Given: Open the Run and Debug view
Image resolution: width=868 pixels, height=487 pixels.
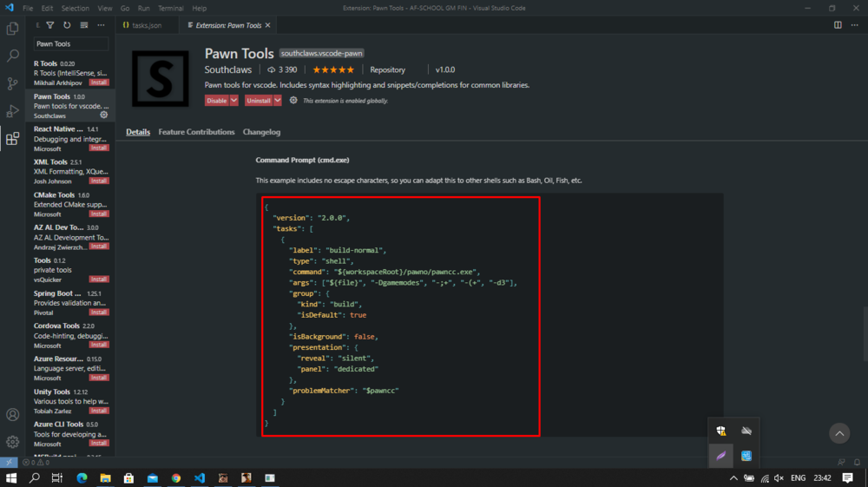Looking at the screenshot, I should click(x=12, y=111).
